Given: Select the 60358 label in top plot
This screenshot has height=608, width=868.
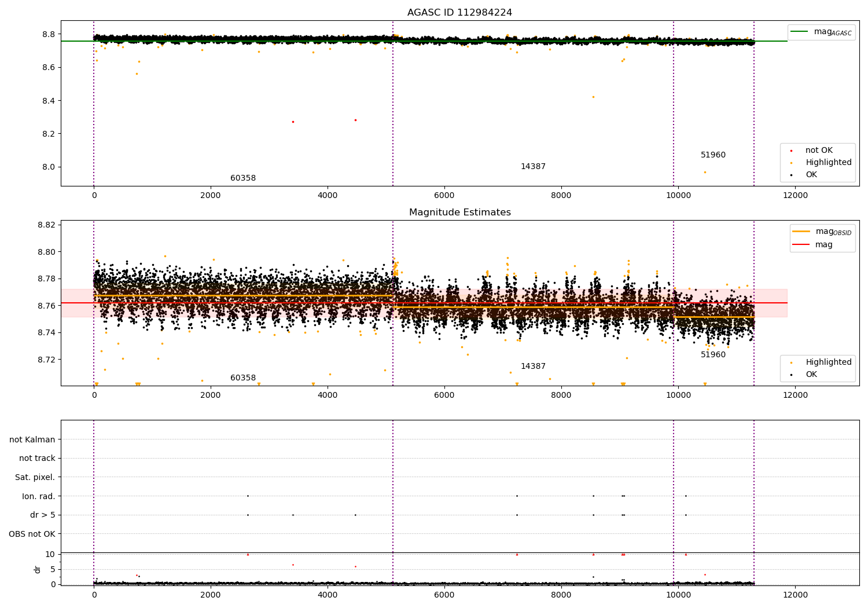Looking at the screenshot, I should pyautogui.click(x=243, y=178).
